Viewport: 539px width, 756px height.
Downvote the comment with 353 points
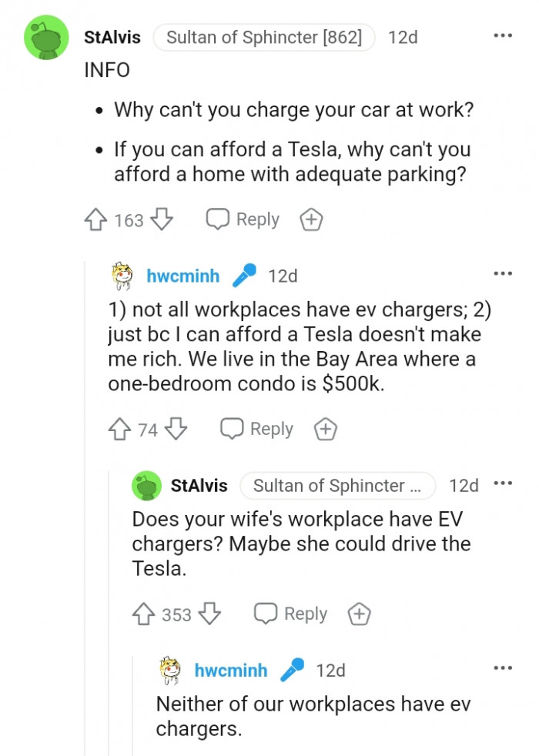[209, 614]
